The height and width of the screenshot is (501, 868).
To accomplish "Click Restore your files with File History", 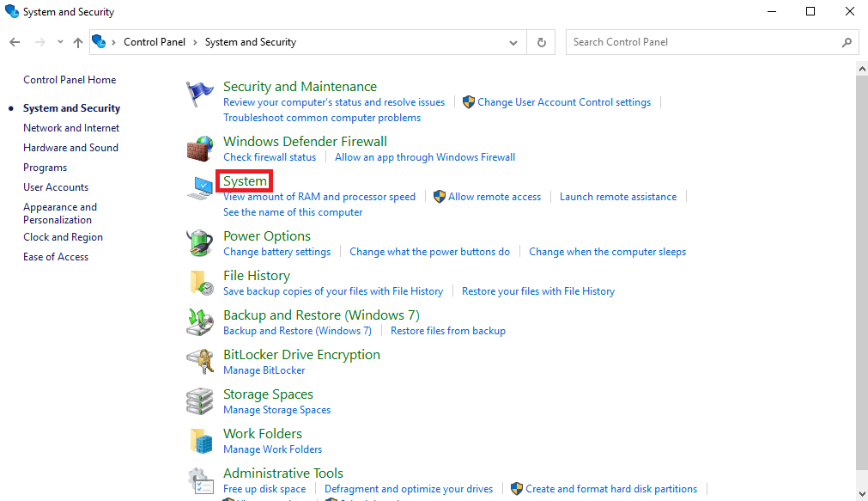I will pos(538,291).
